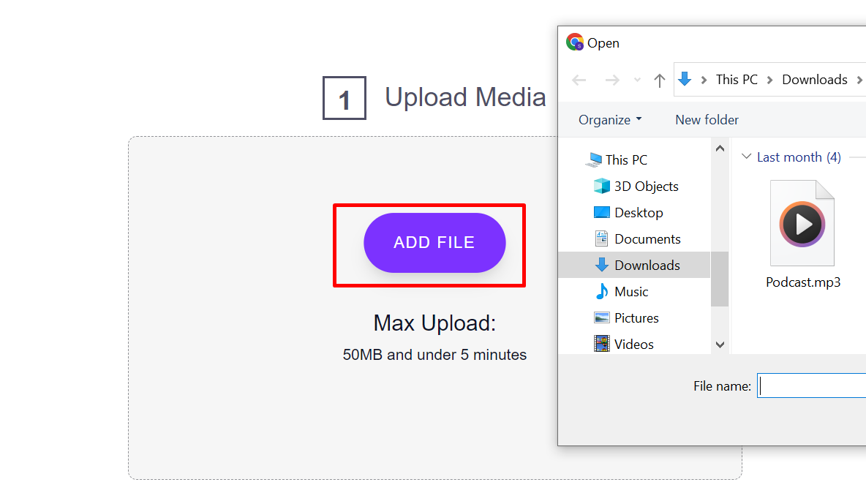Expand the chevron before This PC in breadcrumb
The width and height of the screenshot is (866, 504).
pos(704,80)
